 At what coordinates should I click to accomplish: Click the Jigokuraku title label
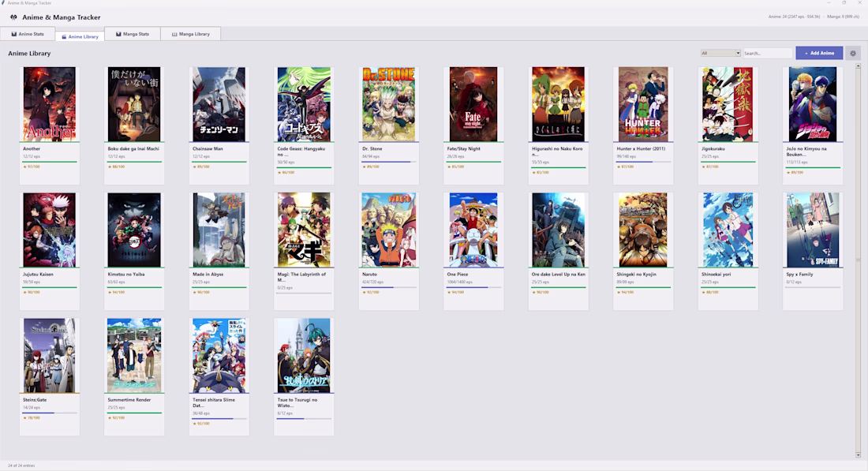(713, 149)
